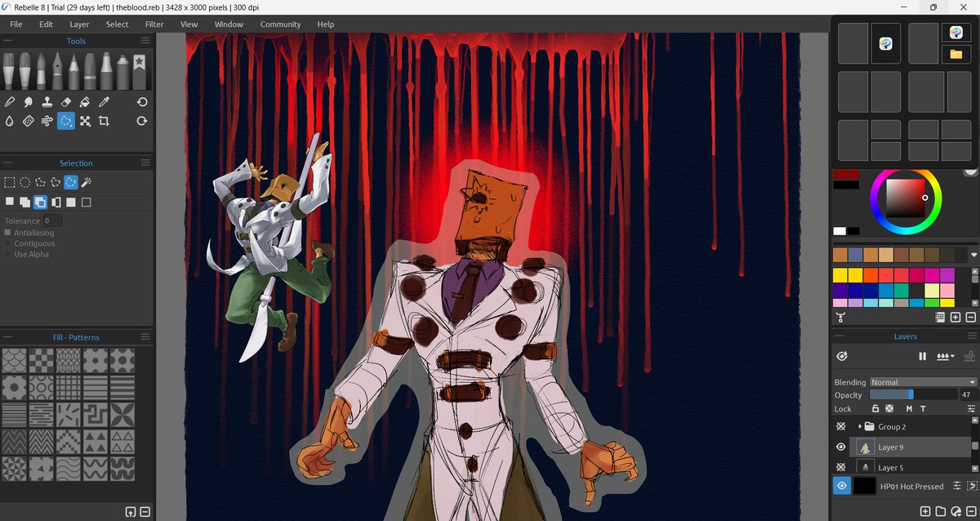
Task: Expand the Group 2 folder arrow
Action: tap(860, 426)
